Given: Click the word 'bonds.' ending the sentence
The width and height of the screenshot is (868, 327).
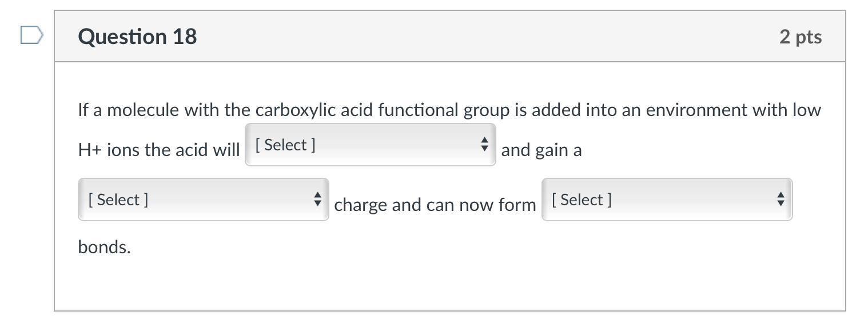Looking at the screenshot, I should [104, 247].
